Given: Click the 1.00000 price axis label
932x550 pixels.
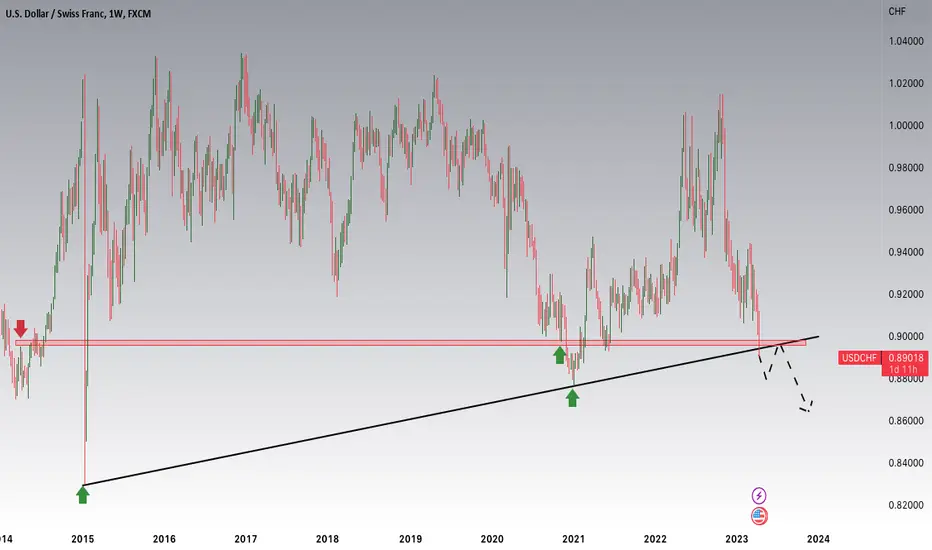Looking at the screenshot, I should [906, 125].
